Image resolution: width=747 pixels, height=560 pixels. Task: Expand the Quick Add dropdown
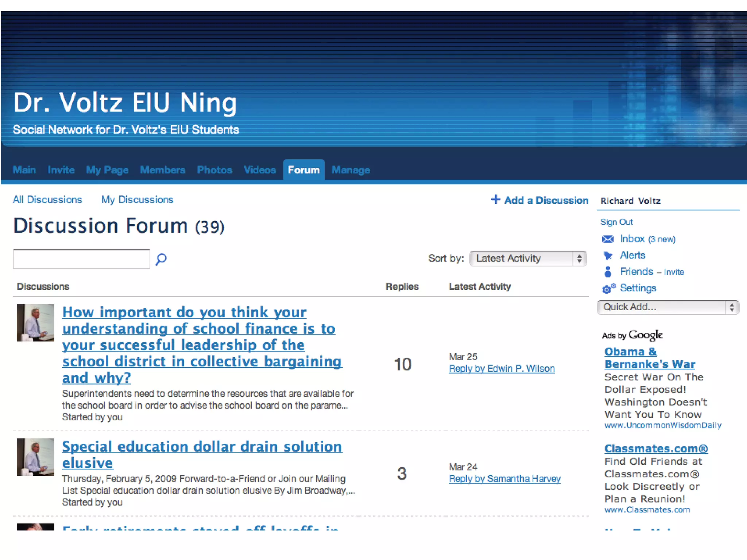[x=667, y=307]
